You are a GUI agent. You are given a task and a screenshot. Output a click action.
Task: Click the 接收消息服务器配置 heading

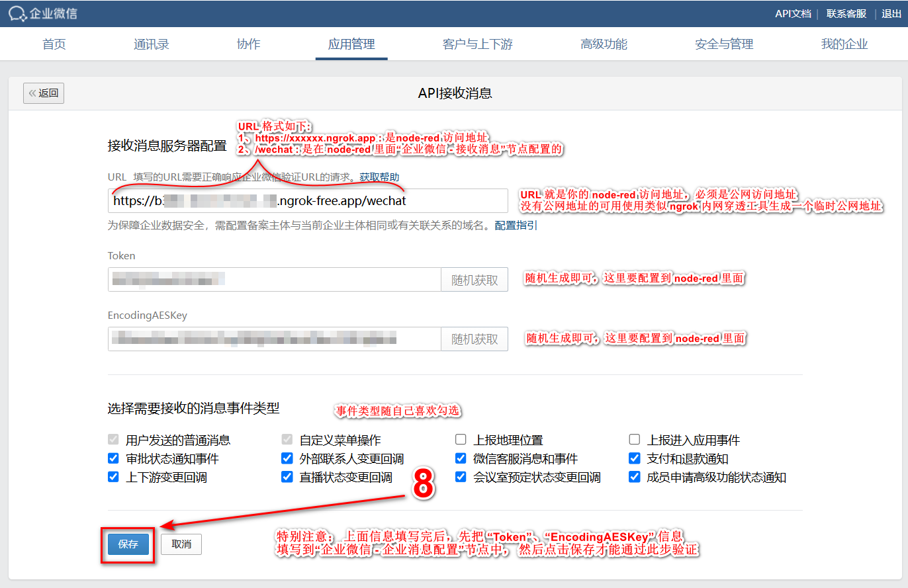coord(167,146)
